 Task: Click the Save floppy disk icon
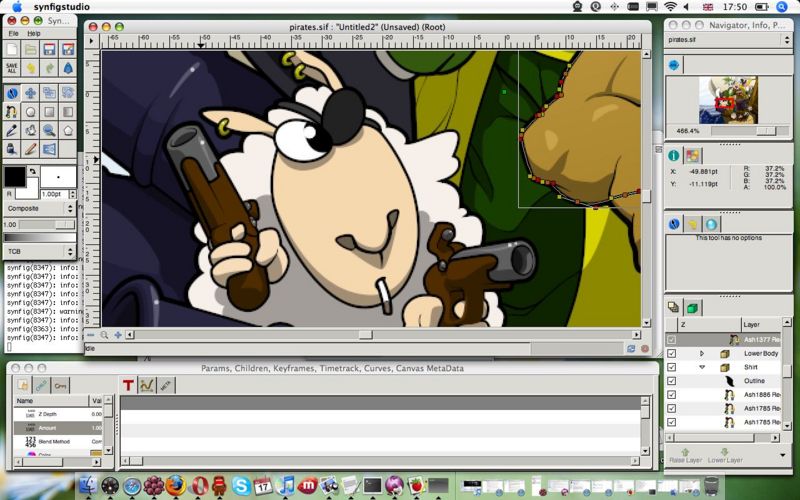tap(49, 49)
